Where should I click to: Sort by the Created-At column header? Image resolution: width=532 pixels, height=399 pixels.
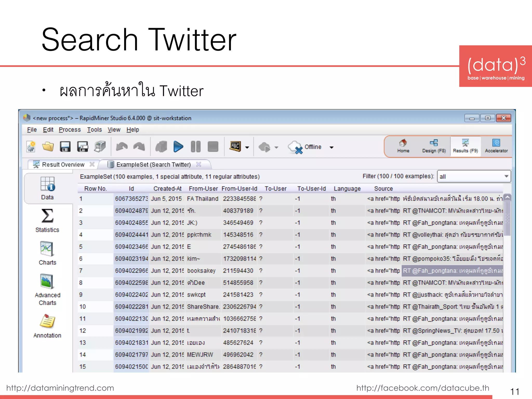tap(167, 189)
